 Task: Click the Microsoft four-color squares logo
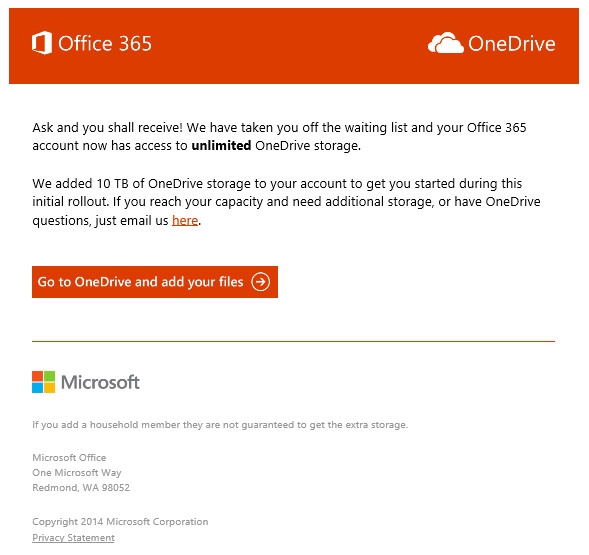click(44, 382)
